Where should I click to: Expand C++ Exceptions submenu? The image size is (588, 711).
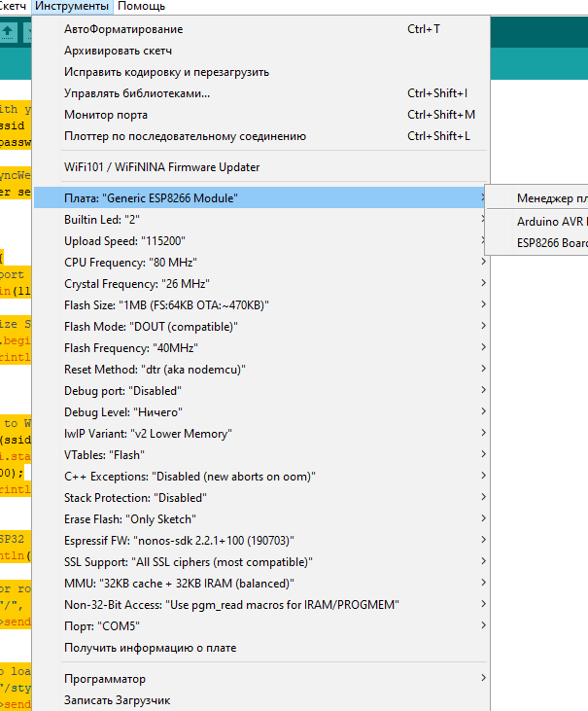click(261, 477)
